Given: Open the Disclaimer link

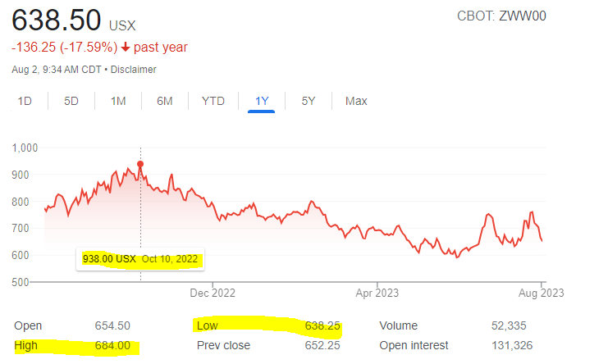Looking at the screenshot, I should coord(134,70).
